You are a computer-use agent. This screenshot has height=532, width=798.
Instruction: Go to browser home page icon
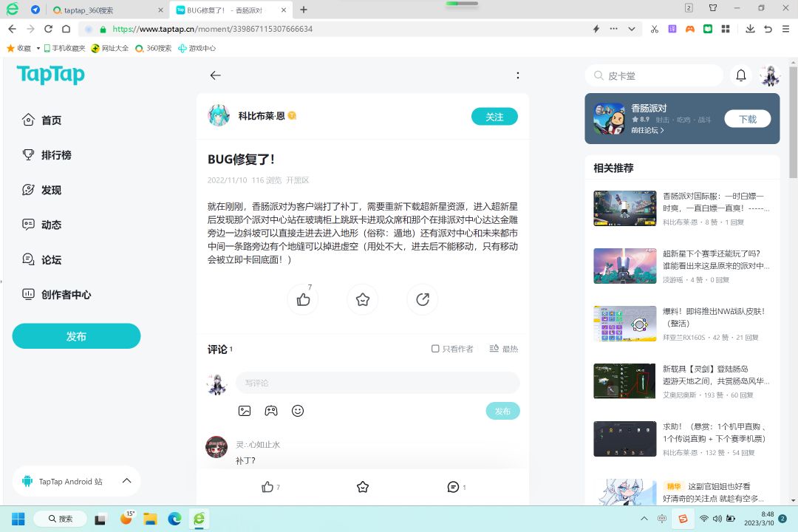66,29
